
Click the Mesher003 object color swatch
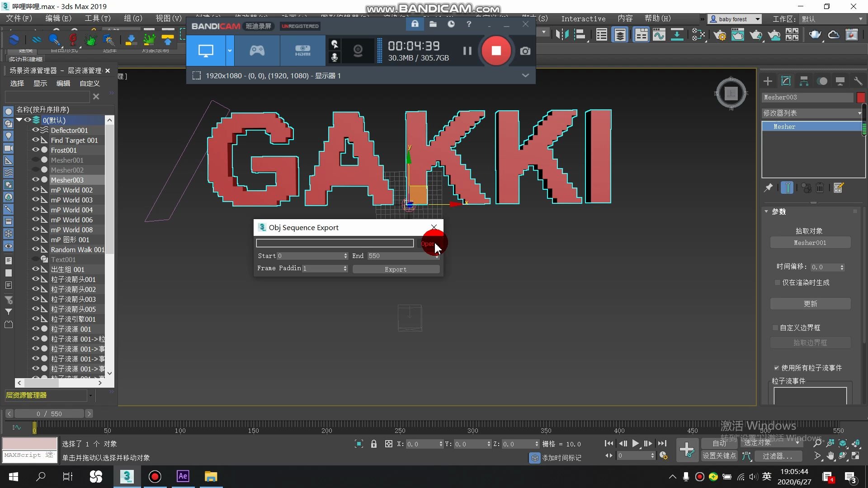point(861,97)
